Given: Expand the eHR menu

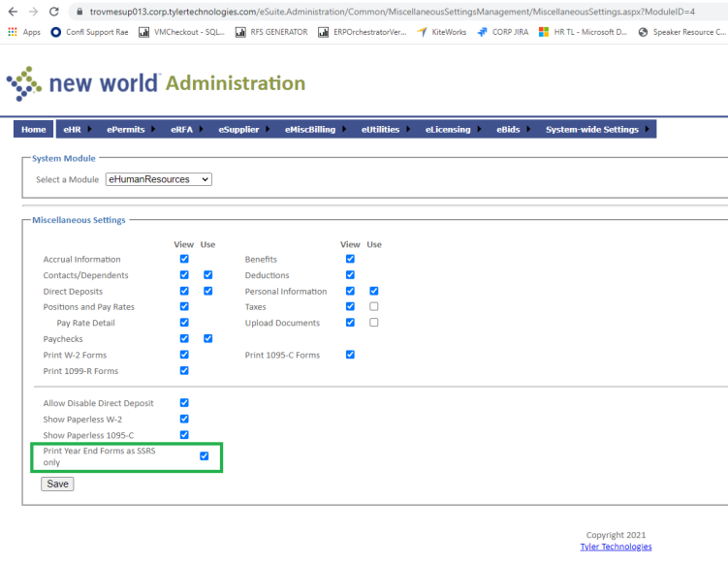Looking at the screenshot, I should click(75, 129).
